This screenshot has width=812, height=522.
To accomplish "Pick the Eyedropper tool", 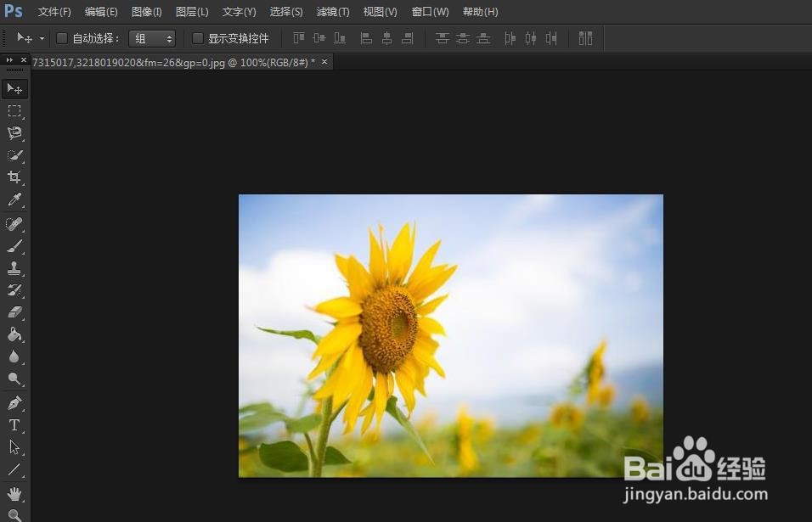I will coord(14,199).
